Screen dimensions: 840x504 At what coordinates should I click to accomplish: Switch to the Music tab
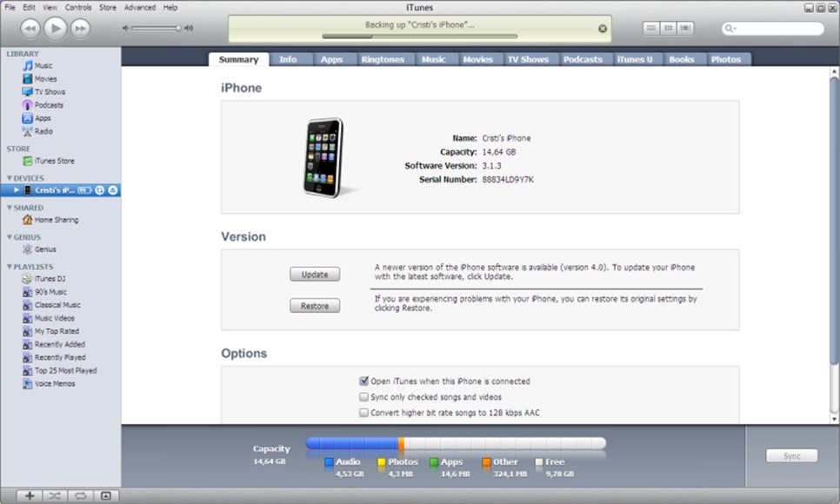(x=433, y=59)
